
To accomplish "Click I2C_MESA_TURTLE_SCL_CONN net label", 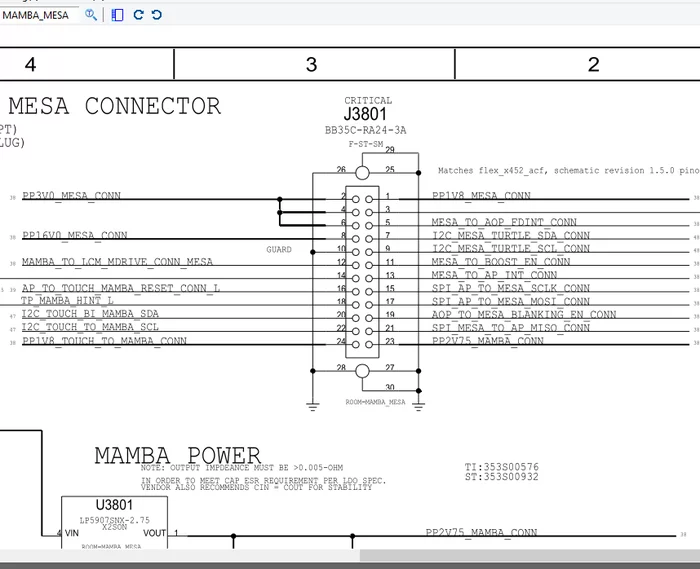I will click(511, 248).
